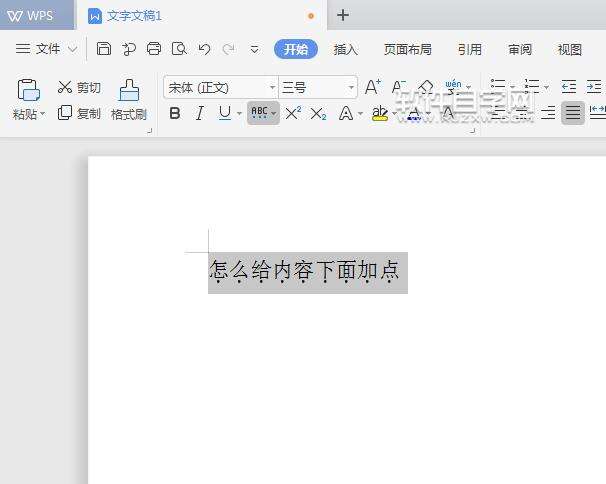Click the 复制 copy button

coord(79,114)
